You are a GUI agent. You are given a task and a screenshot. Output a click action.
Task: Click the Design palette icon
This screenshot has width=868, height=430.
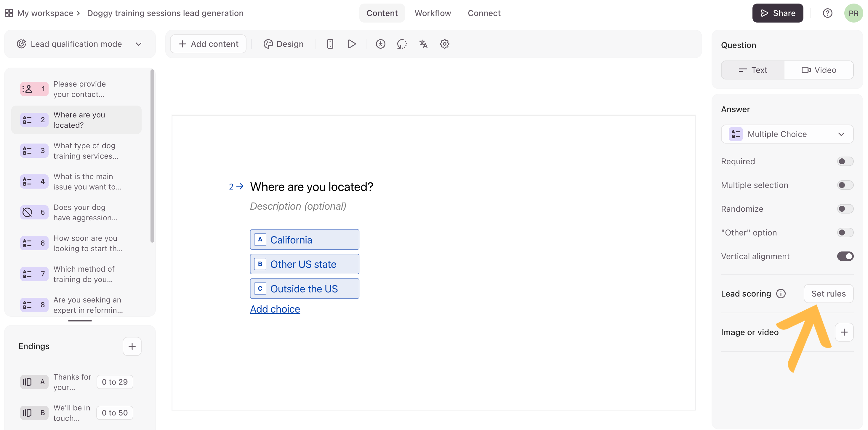(x=268, y=44)
